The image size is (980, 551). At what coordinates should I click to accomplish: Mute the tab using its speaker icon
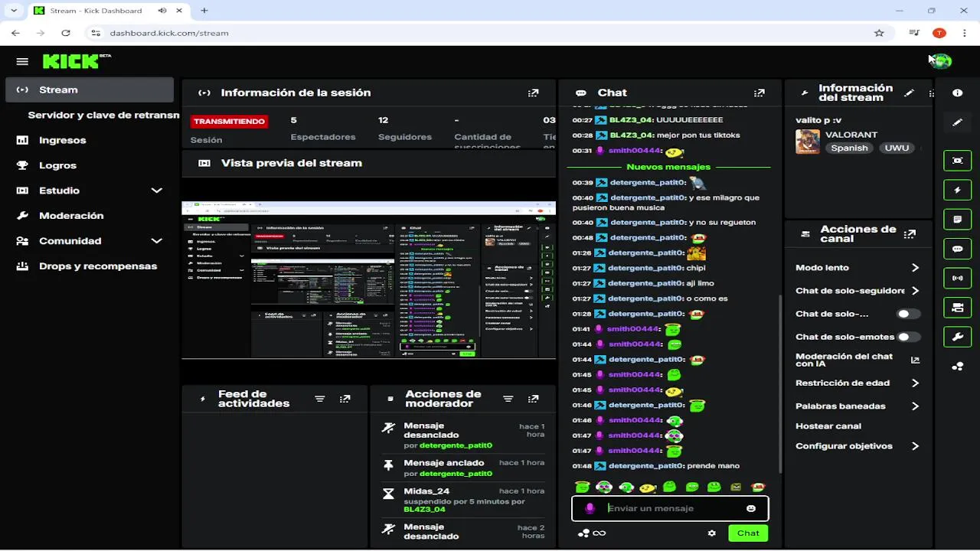click(x=162, y=11)
